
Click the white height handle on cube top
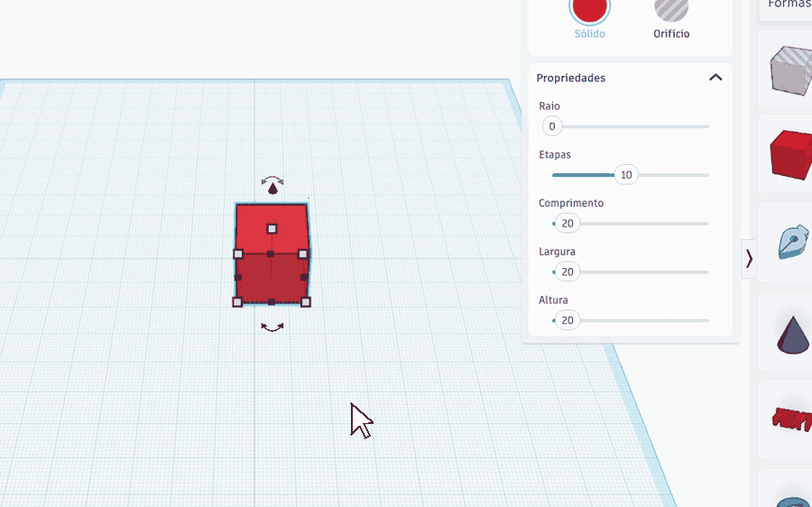[272, 228]
